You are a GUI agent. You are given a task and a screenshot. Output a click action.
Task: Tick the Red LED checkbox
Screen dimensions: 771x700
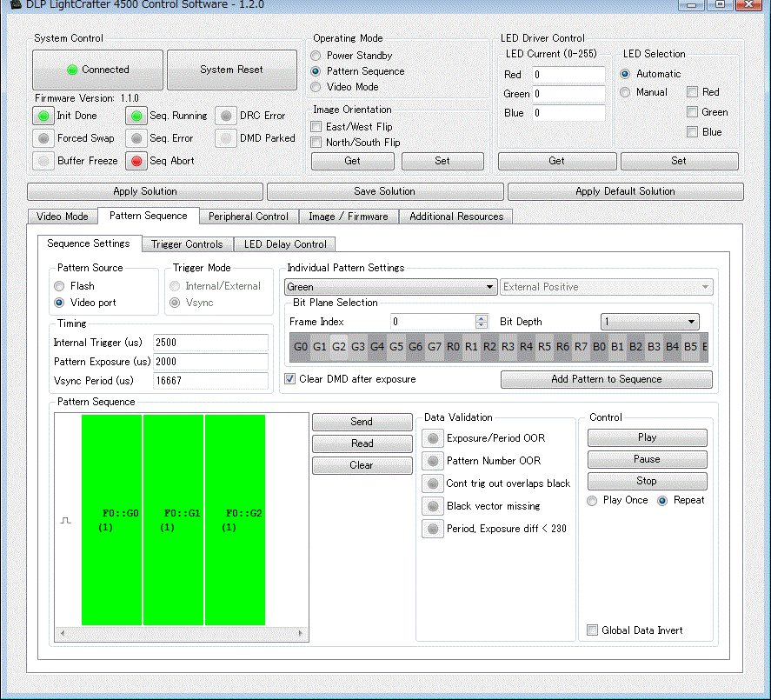point(692,92)
